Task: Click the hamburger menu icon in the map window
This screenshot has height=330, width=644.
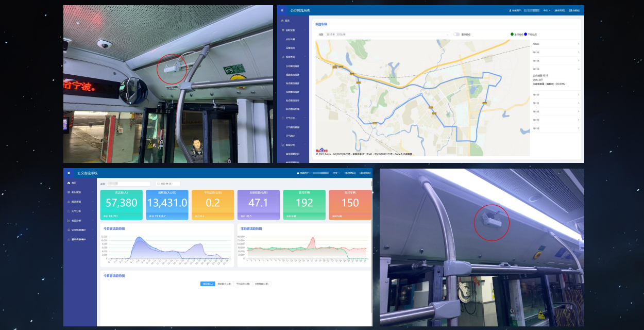Action: click(x=282, y=10)
